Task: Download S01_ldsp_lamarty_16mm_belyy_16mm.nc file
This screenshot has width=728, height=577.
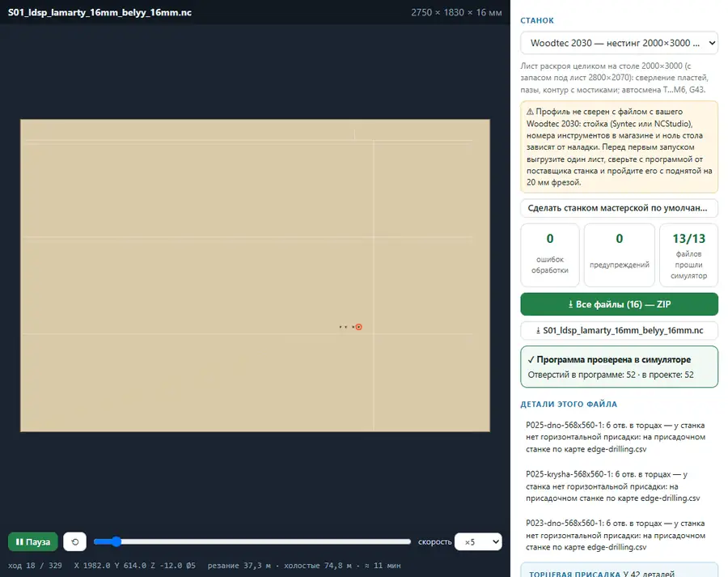Action: 619,330
